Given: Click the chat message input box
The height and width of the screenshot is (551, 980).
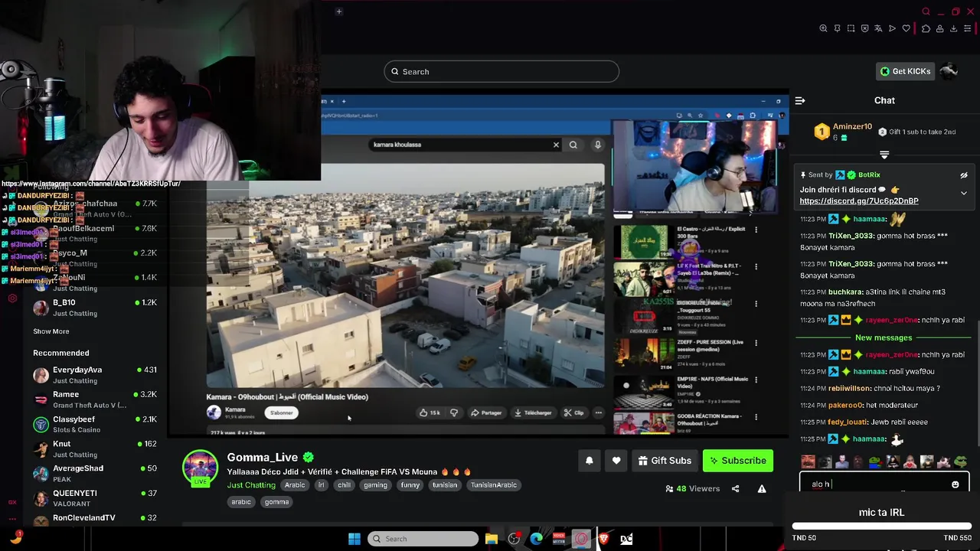Looking at the screenshot, I should [x=884, y=483].
